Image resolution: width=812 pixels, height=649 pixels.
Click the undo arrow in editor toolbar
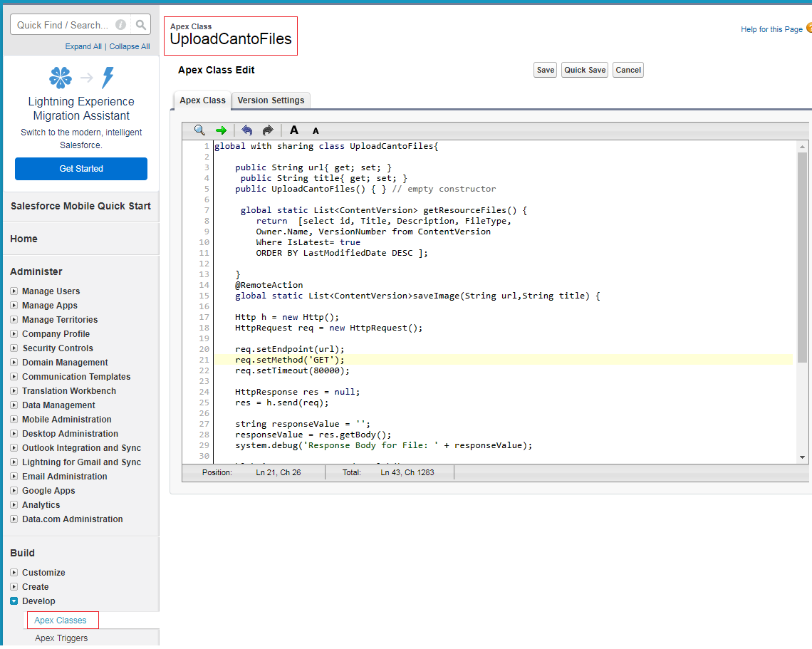point(246,130)
